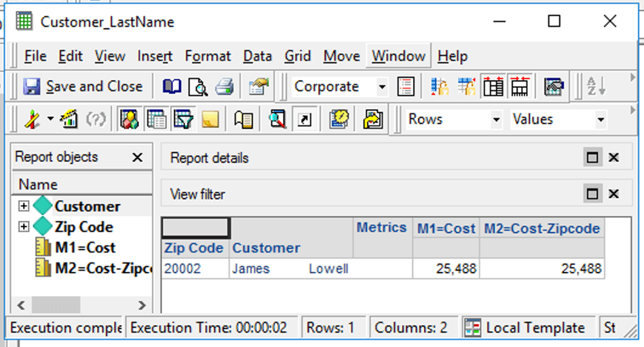Click the M1=Cost column header
The image size is (644, 347).
(x=445, y=228)
